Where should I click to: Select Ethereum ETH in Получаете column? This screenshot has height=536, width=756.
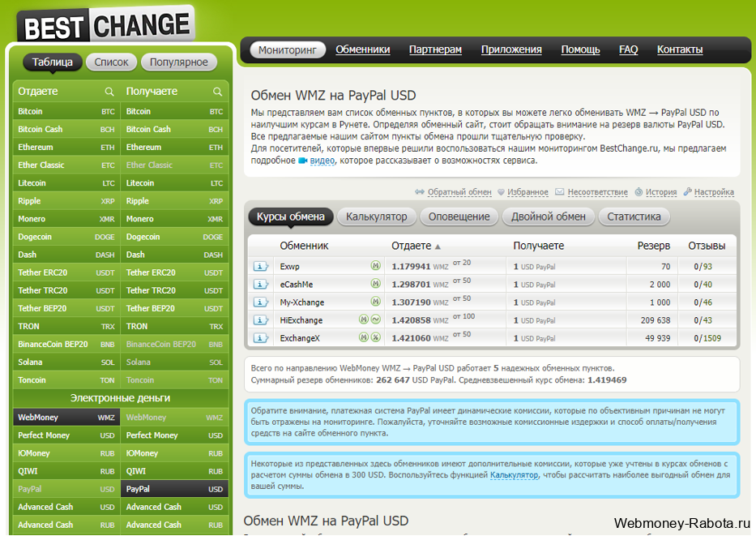[174, 147]
